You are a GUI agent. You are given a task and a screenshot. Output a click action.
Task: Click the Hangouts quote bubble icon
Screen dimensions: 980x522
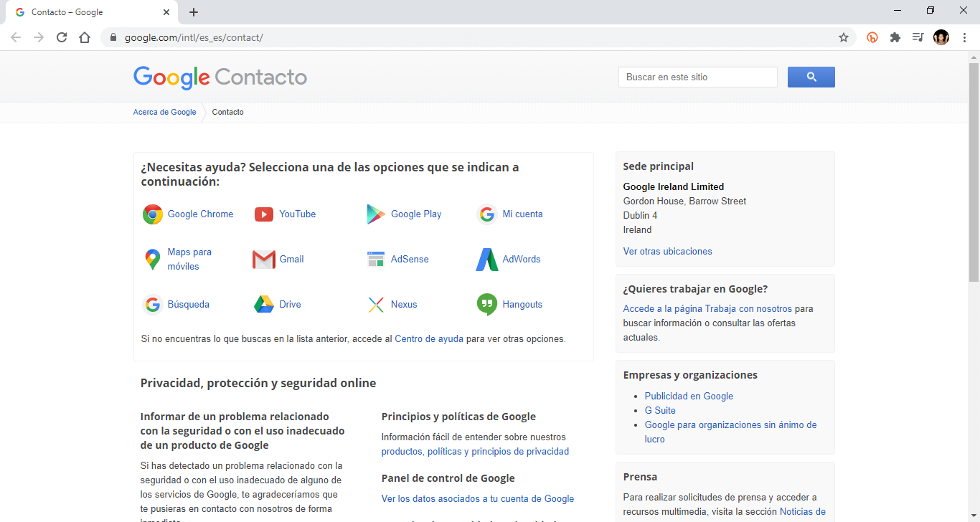[x=487, y=305]
